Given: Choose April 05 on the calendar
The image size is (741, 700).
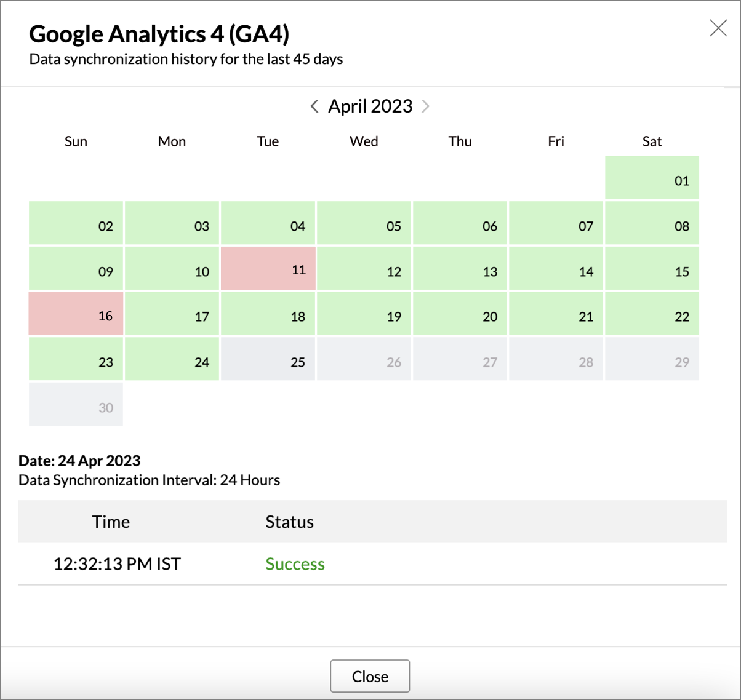Looking at the screenshot, I should pos(364,223).
